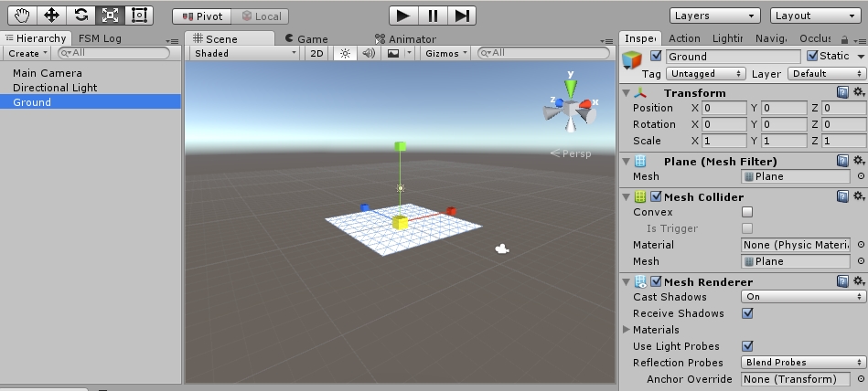This screenshot has height=391, width=868.
Task: Switch to the Game tab
Action: [x=306, y=38]
